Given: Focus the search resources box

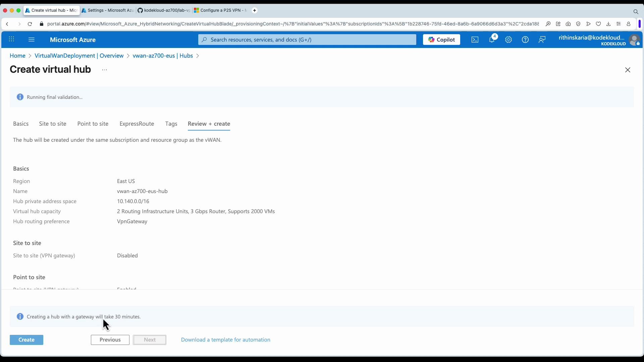Looking at the screenshot, I should tap(307, 40).
